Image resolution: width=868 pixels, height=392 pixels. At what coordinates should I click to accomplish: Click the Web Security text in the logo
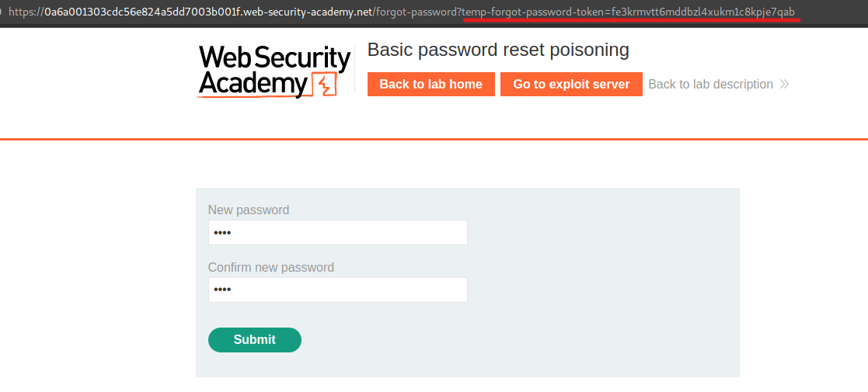(274, 58)
